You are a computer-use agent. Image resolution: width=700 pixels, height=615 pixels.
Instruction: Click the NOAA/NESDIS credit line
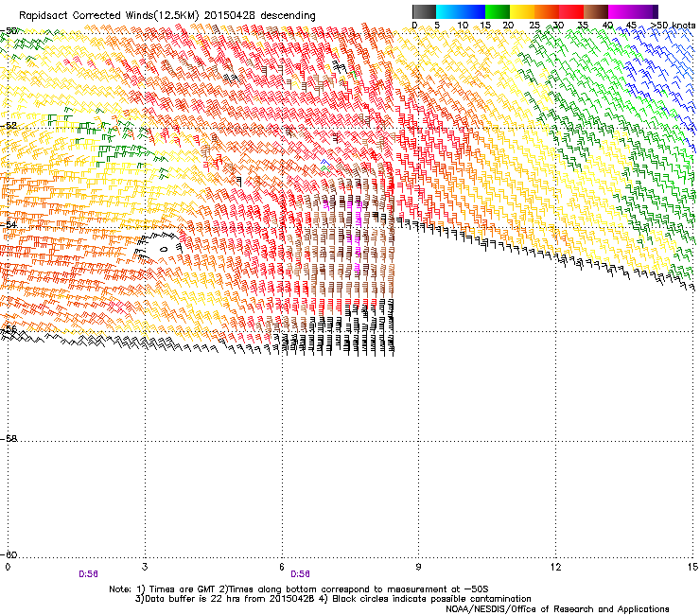click(557, 609)
